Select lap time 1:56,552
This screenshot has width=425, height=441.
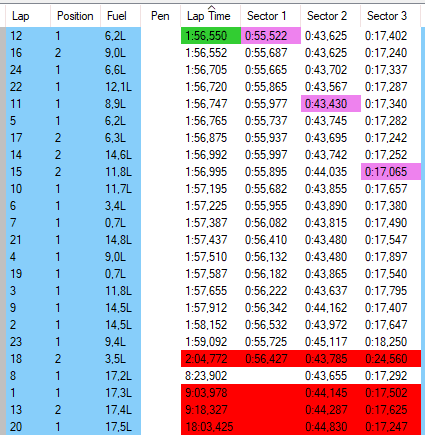206,53
